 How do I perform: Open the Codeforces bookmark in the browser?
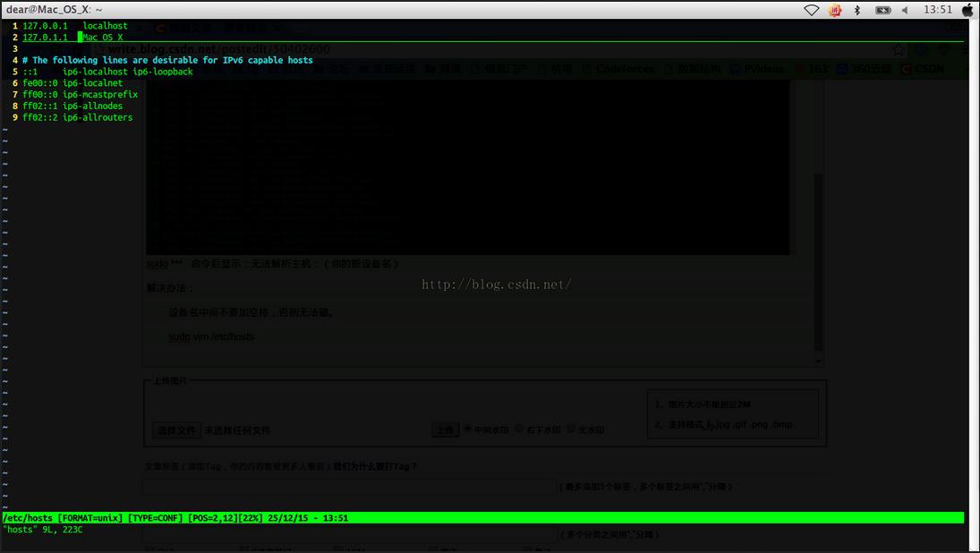point(619,69)
